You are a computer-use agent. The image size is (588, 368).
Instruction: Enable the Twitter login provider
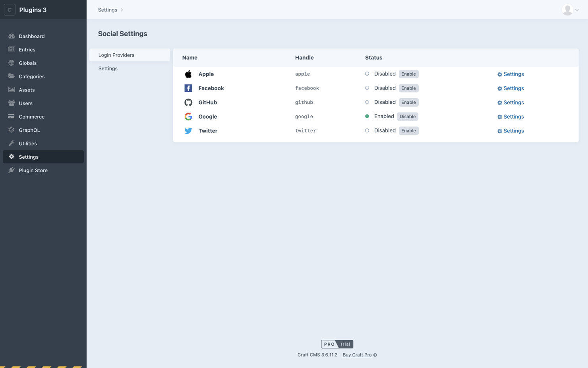[x=408, y=131]
